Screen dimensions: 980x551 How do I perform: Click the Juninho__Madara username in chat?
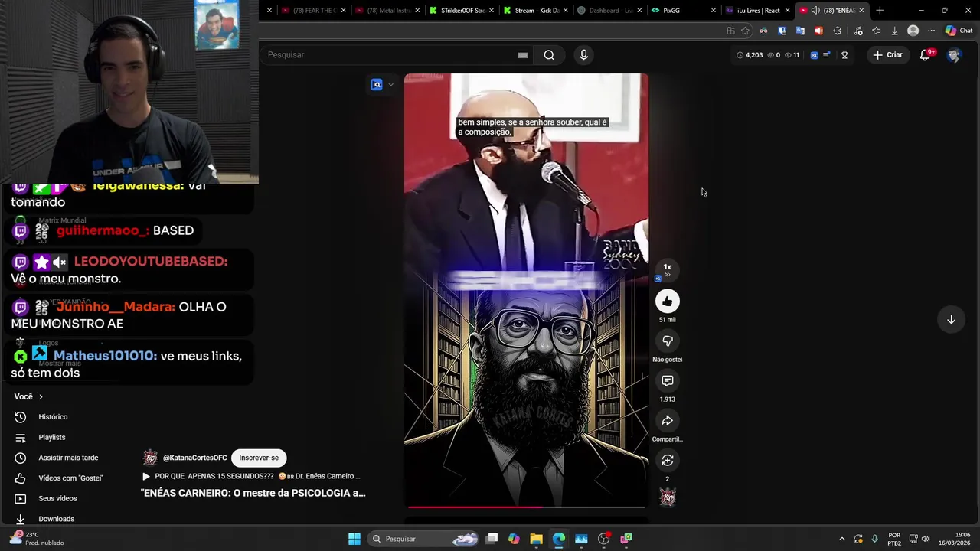click(116, 307)
